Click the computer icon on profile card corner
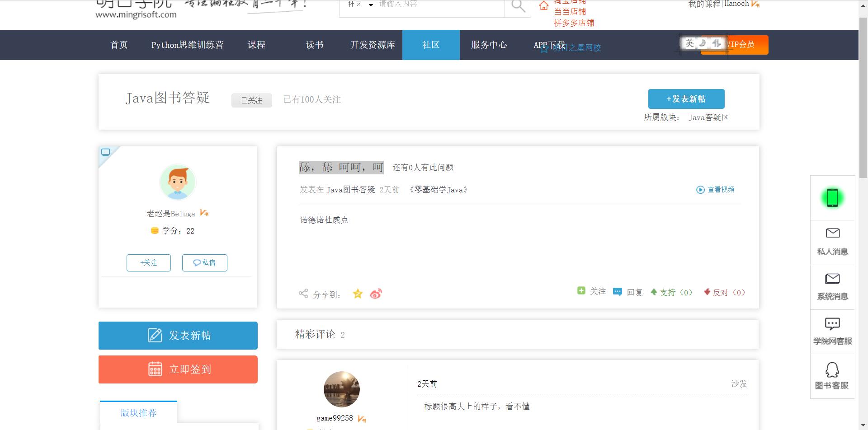The width and height of the screenshot is (868, 430). pos(106,152)
